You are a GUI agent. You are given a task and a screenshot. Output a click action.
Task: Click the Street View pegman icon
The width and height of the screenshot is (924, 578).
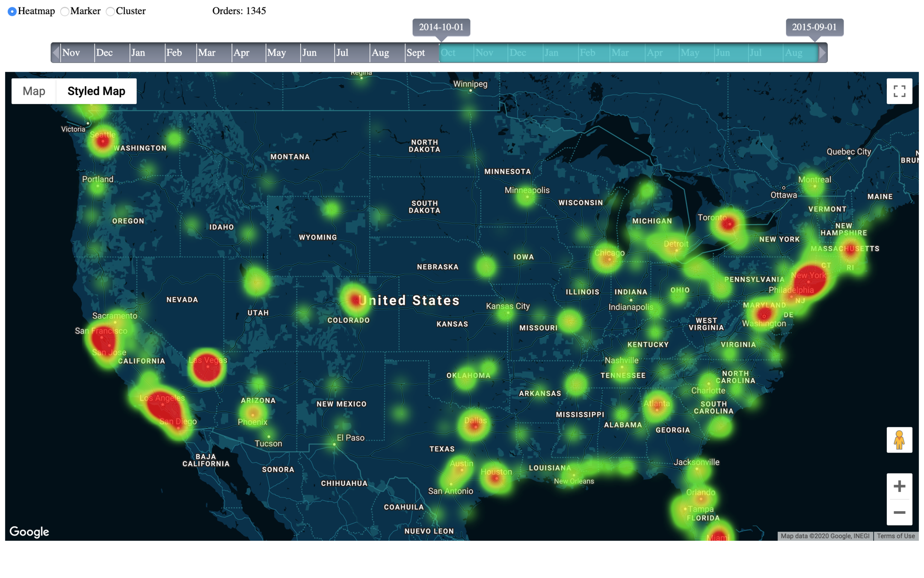click(x=899, y=440)
